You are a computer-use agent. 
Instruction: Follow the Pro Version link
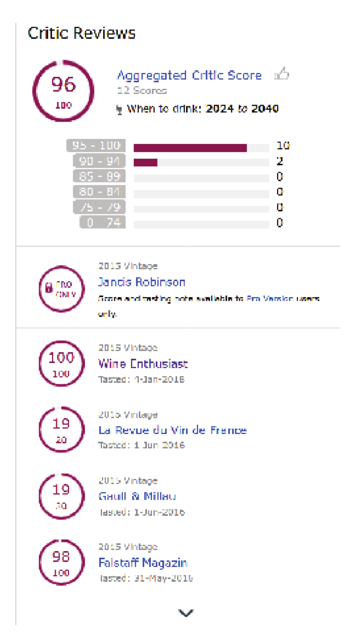point(269,299)
